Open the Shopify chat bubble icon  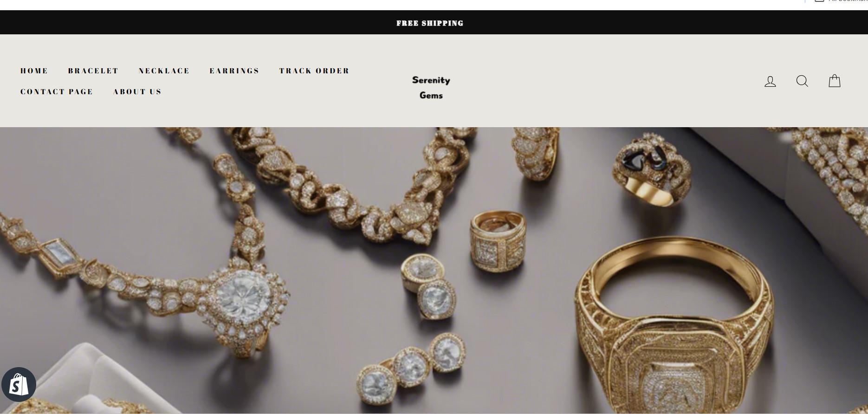coord(19,385)
